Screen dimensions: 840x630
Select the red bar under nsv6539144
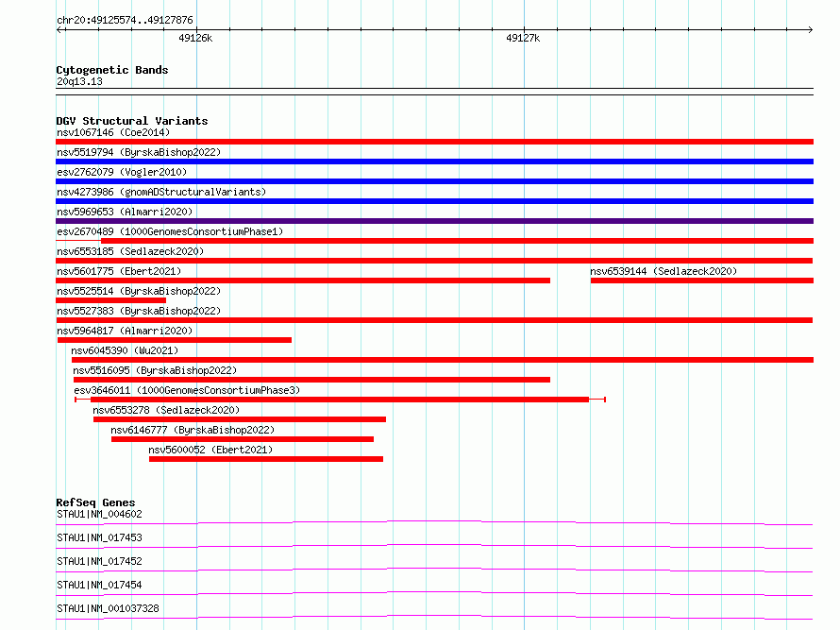702,281
